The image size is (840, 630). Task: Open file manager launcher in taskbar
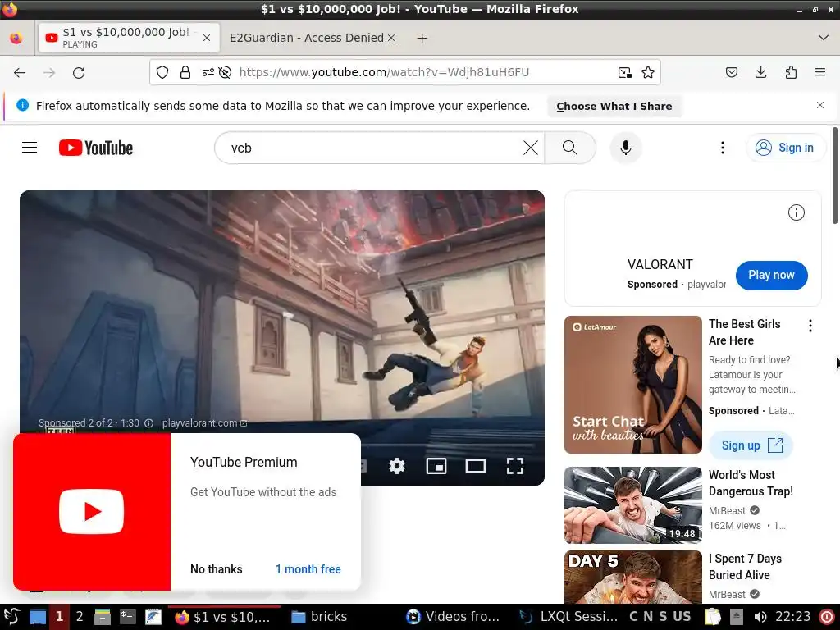click(x=103, y=617)
